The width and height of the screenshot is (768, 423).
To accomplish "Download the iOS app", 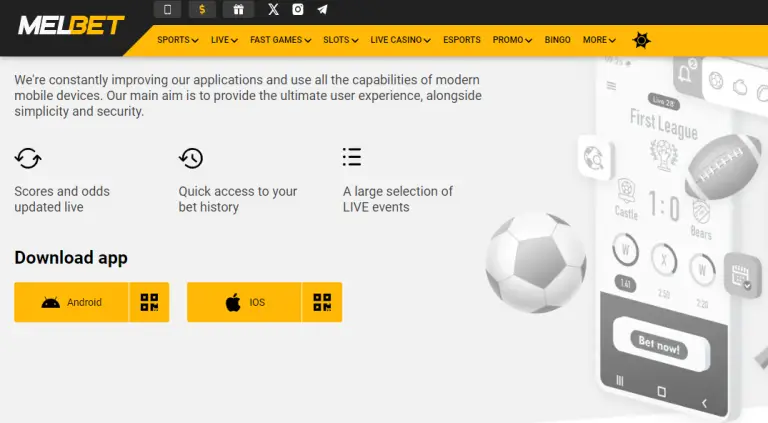I will (245, 302).
